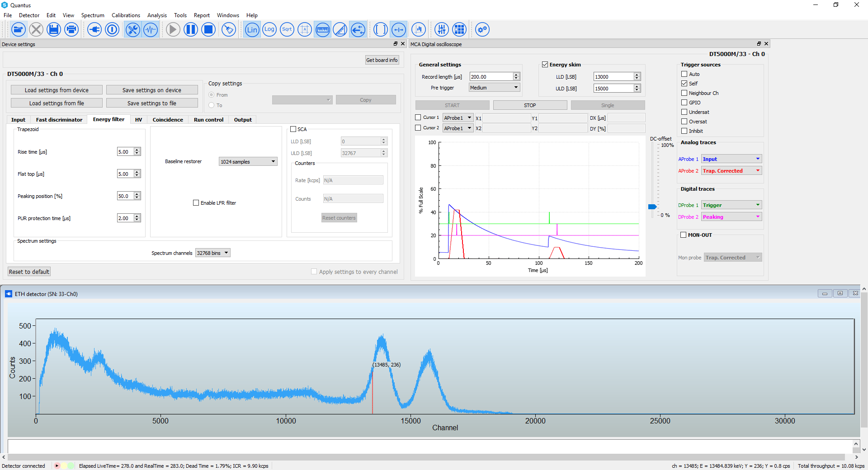
Task: Pause acquisition with the pause icon
Action: tap(190, 30)
